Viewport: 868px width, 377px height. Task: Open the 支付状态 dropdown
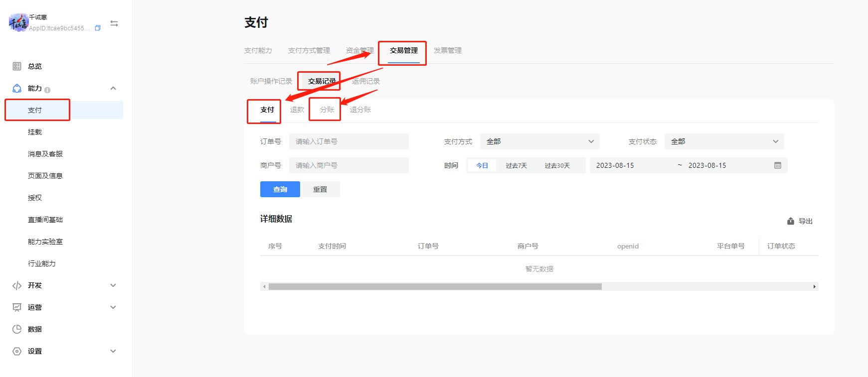[x=724, y=141]
